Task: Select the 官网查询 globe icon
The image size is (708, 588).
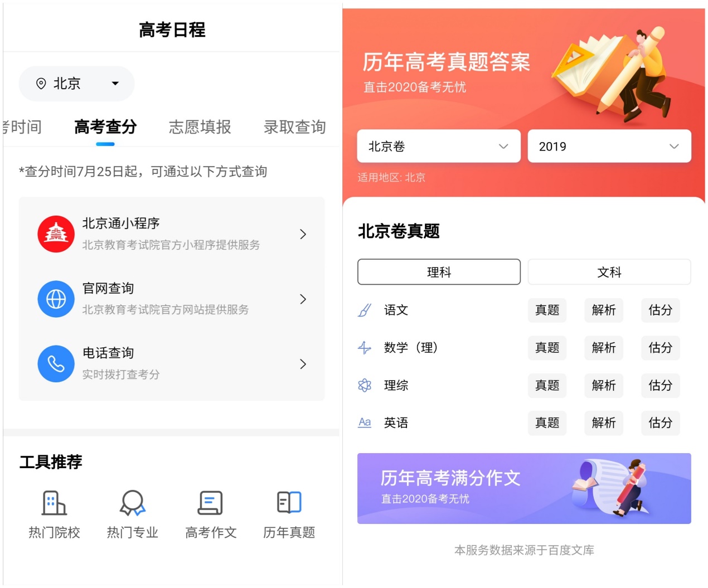Action: 56,299
